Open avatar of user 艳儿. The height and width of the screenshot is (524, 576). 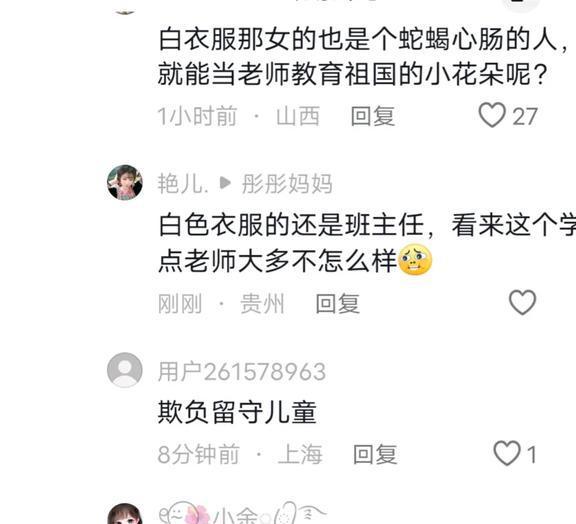[125, 182]
